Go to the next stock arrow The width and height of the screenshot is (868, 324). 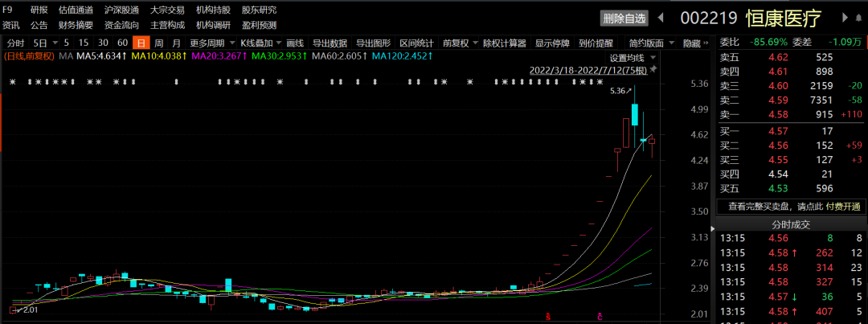[x=845, y=18]
